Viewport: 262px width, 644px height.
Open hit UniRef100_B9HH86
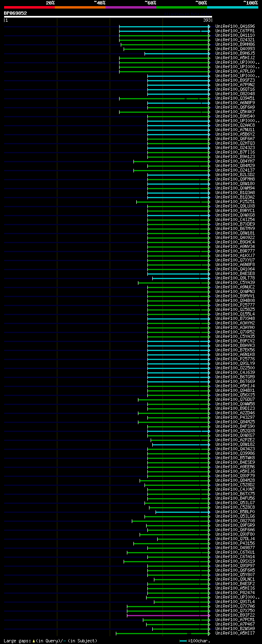click(235, 45)
